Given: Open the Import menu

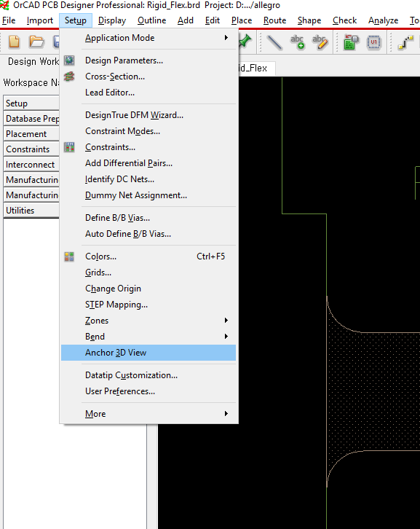Looking at the screenshot, I should [40, 20].
